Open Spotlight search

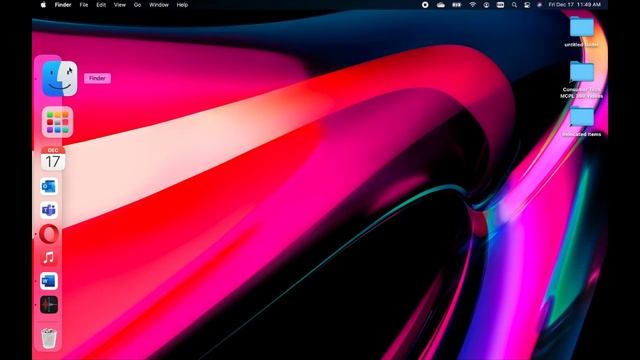pyautogui.click(x=514, y=5)
